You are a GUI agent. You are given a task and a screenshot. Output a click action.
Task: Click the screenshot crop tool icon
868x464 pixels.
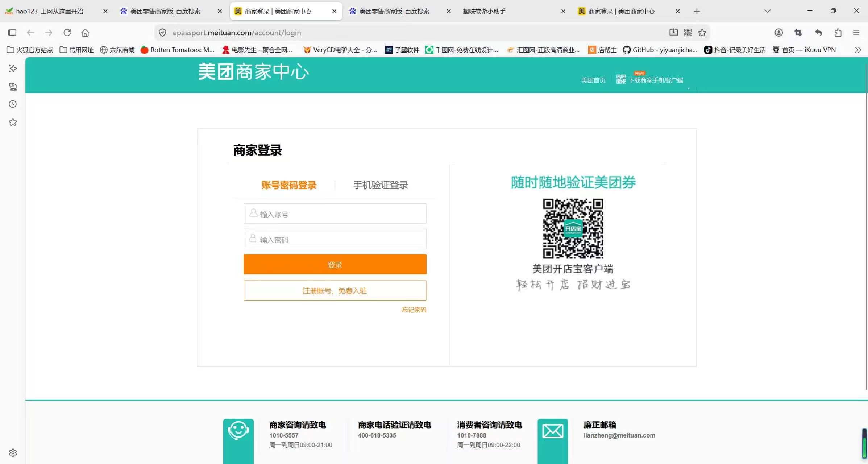tap(798, 33)
